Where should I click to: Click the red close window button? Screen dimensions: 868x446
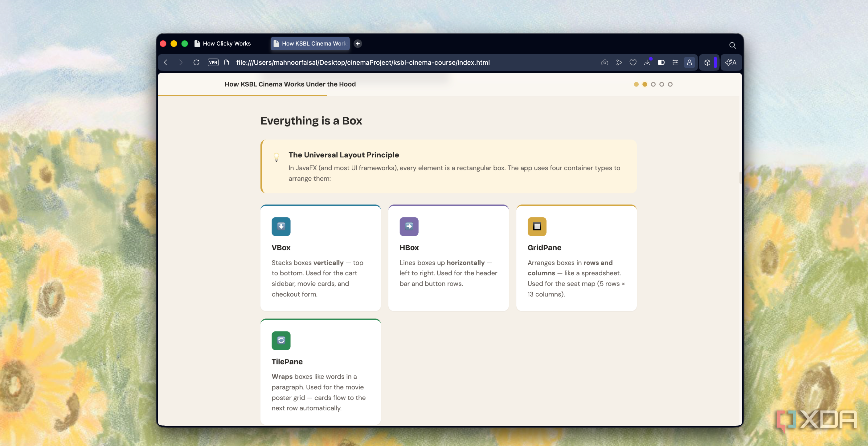pyautogui.click(x=163, y=43)
